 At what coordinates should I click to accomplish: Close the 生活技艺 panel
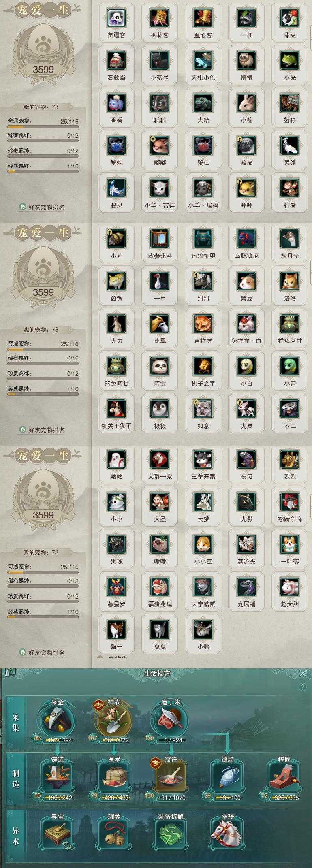tap(303, 673)
